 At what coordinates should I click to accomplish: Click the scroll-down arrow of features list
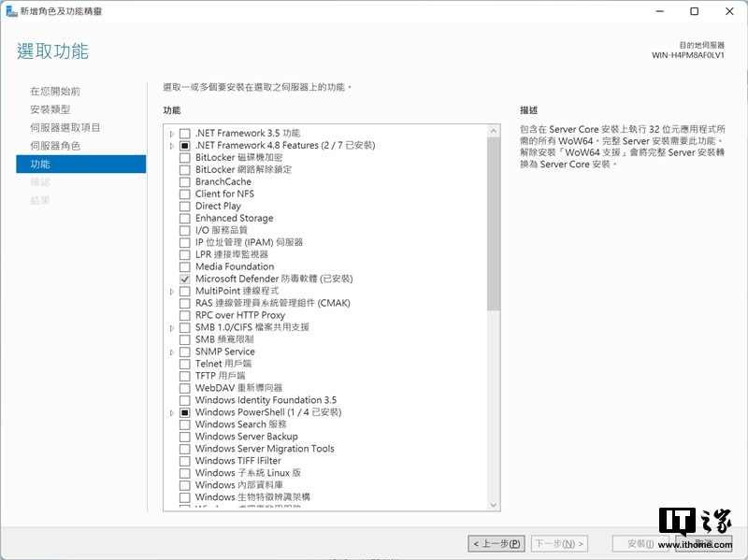(494, 505)
